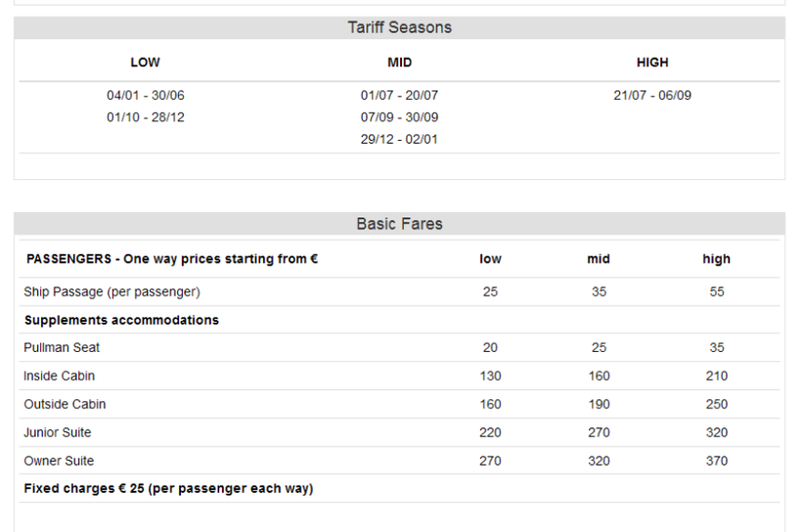Select the 07/09 - 30/09 mid season dates

pyautogui.click(x=399, y=117)
